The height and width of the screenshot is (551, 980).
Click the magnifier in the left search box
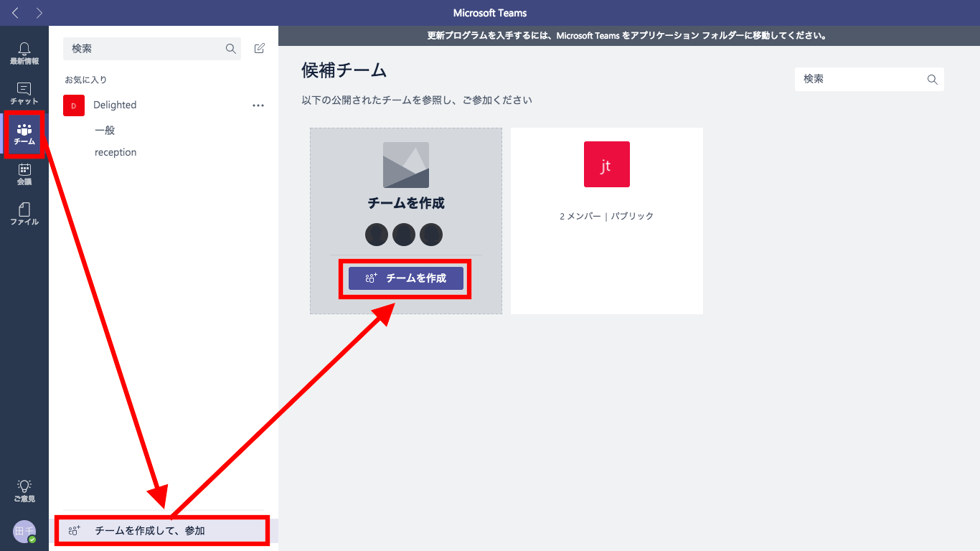231,49
